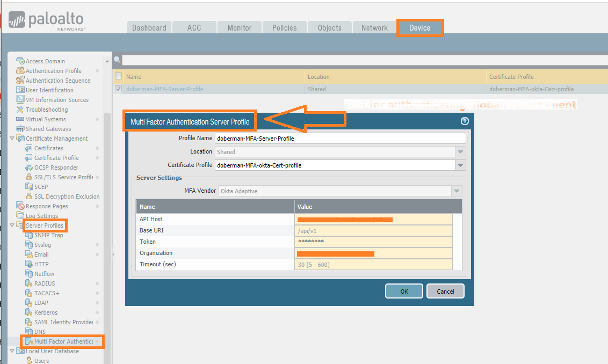Open the Policies tab
The width and height of the screenshot is (608, 364).
point(284,27)
